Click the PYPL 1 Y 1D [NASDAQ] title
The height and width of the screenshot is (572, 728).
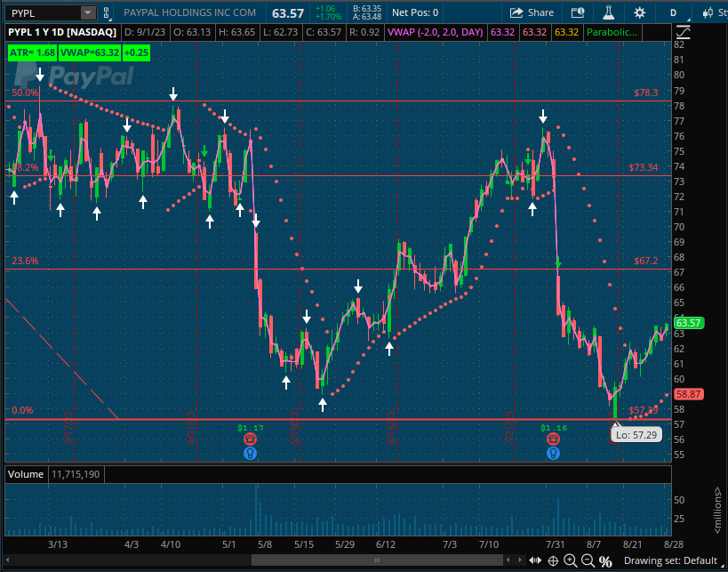pyautogui.click(x=62, y=33)
